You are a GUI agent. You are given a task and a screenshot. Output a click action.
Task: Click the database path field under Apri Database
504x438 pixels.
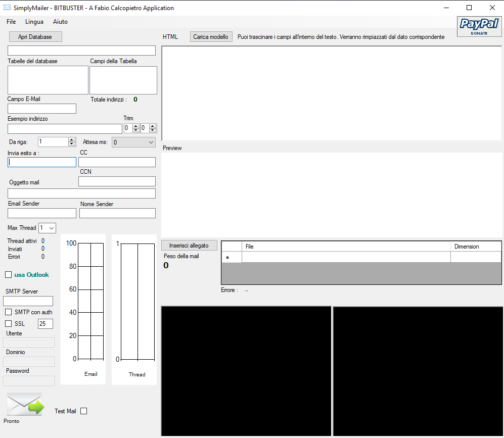[x=82, y=51]
